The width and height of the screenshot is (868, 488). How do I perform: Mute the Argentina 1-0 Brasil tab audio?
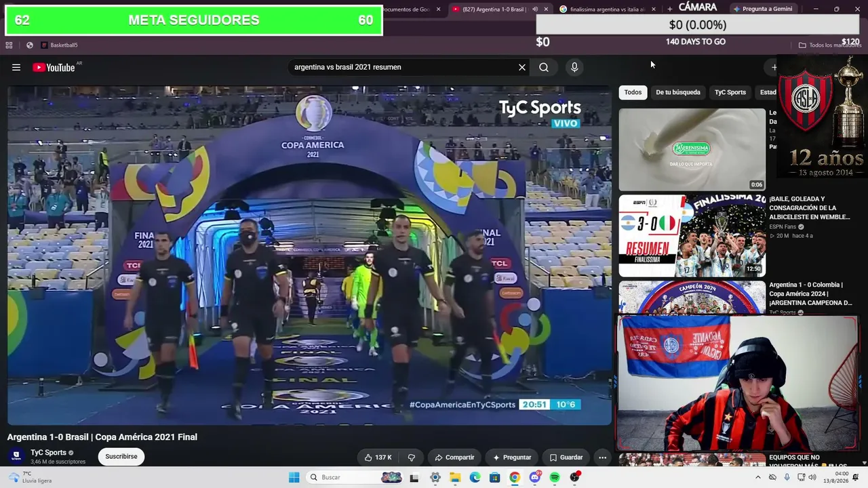pyautogui.click(x=535, y=9)
